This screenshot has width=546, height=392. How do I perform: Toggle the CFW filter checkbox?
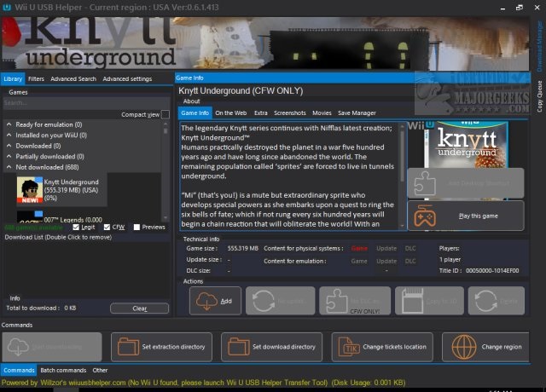pos(107,228)
